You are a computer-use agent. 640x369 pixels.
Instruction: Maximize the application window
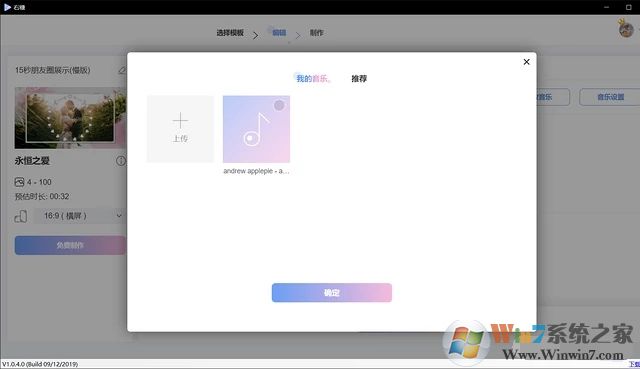629,7
